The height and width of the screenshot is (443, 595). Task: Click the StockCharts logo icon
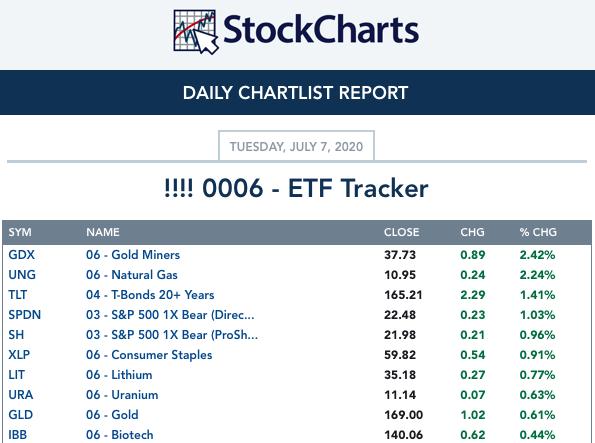coord(196,32)
